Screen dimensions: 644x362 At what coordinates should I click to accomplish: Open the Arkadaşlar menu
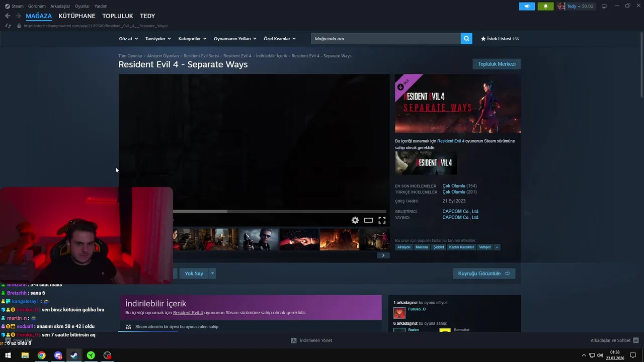tap(60, 6)
